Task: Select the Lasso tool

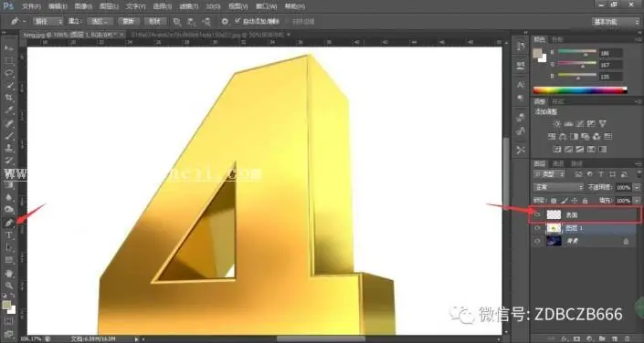Action: coord(9,74)
